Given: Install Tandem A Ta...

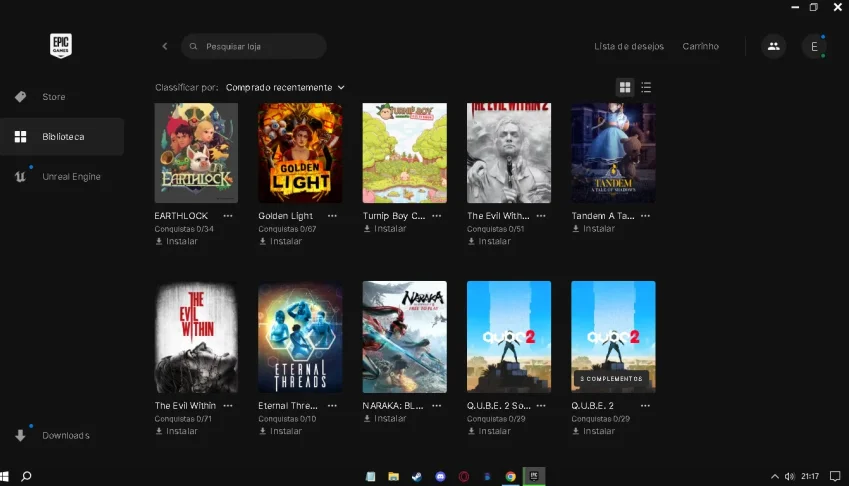Looking at the screenshot, I should tap(593, 229).
